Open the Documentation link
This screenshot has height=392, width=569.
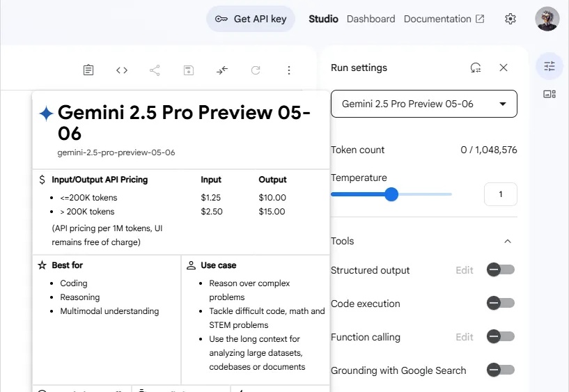point(444,19)
